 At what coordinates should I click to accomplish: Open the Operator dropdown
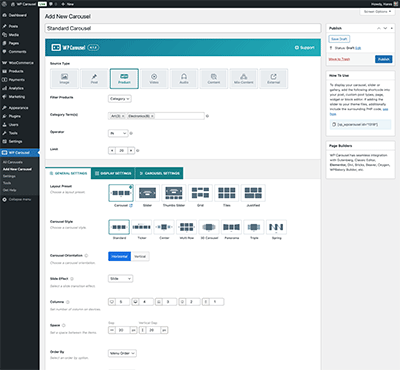click(x=118, y=133)
